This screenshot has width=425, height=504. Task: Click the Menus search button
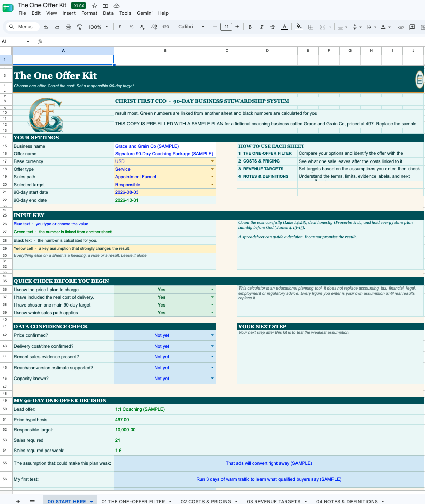[22, 27]
